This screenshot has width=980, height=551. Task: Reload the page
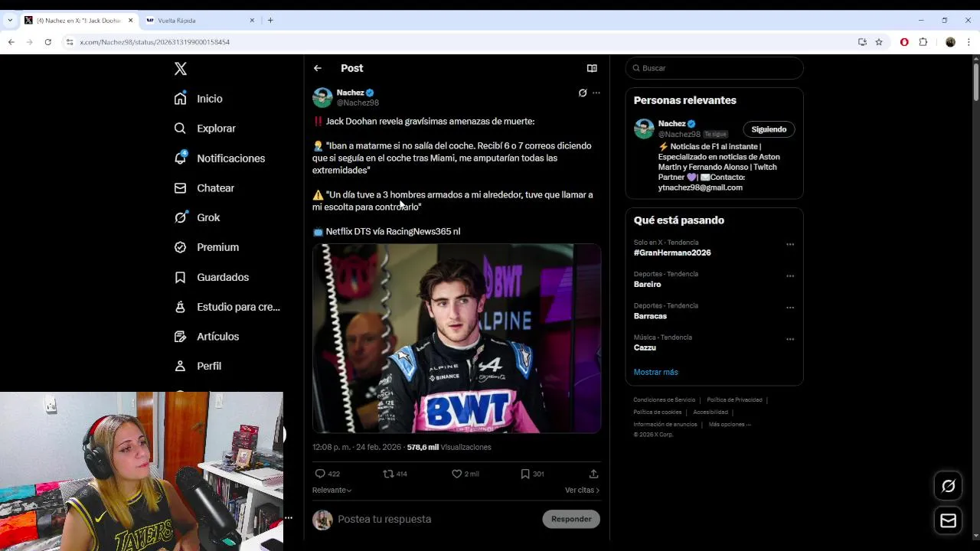coord(47,42)
